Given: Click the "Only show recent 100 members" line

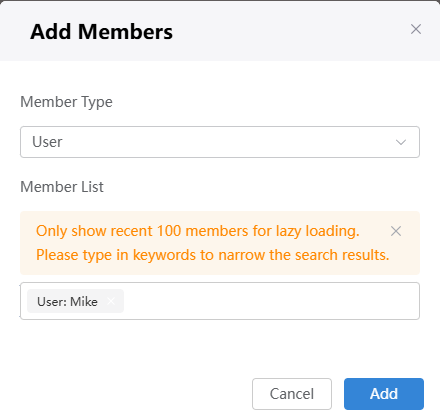Looking at the screenshot, I should coord(198,231).
